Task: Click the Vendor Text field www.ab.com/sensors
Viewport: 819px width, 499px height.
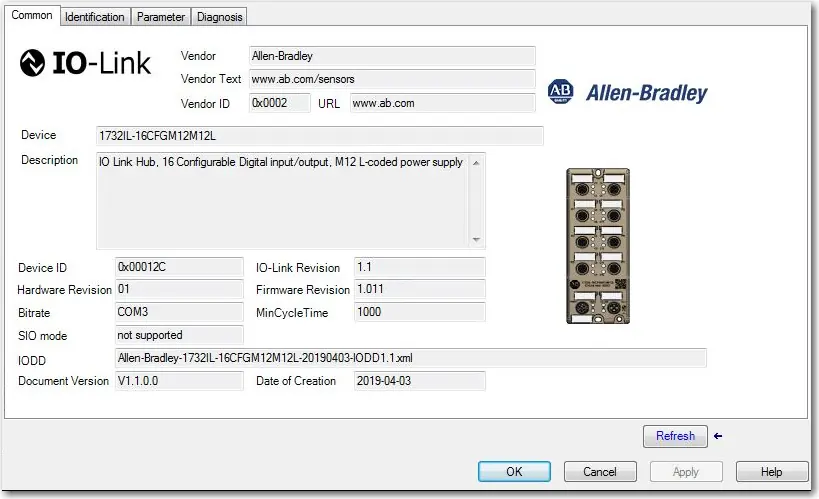Action: click(x=392, y=79)
